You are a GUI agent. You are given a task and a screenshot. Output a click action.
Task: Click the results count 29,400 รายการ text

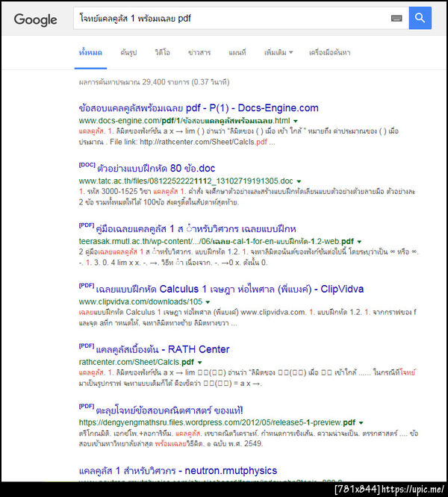(154, 82)
